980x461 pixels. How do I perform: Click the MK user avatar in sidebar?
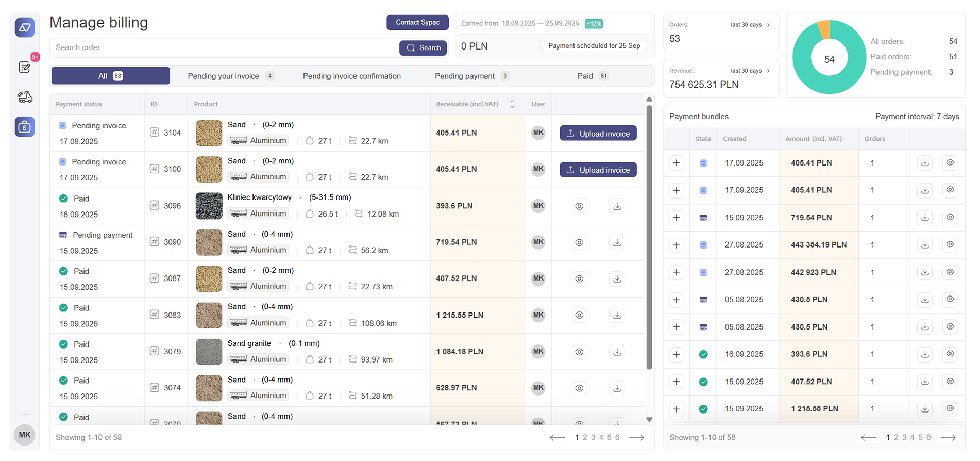(25, 435)
